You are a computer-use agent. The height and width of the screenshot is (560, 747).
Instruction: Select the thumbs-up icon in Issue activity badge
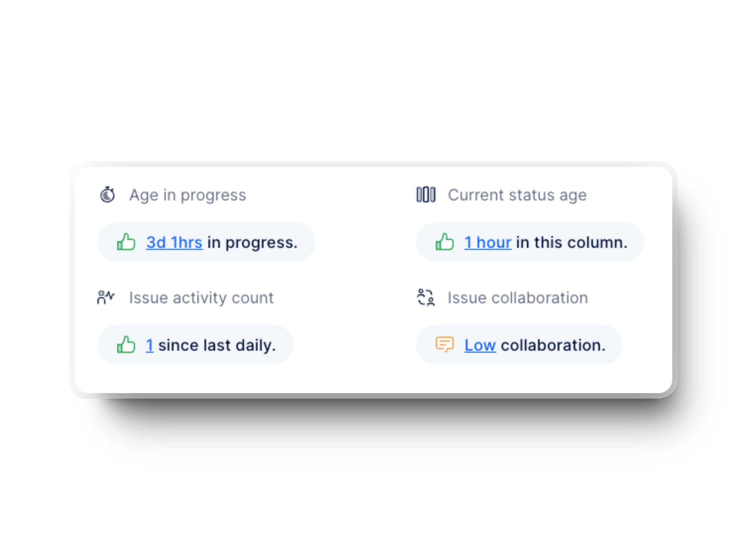click(x=125, y=345)
